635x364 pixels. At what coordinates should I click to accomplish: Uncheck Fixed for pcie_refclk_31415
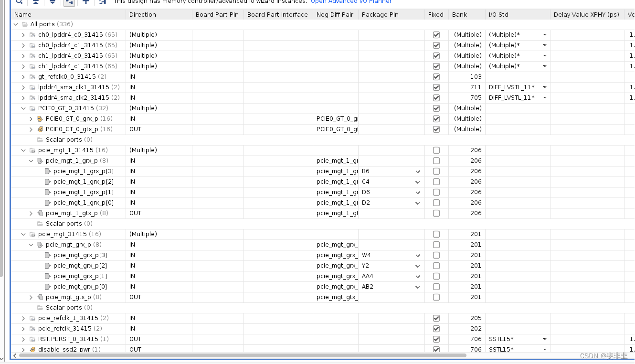pyautogui.click(x=436, y=329)
